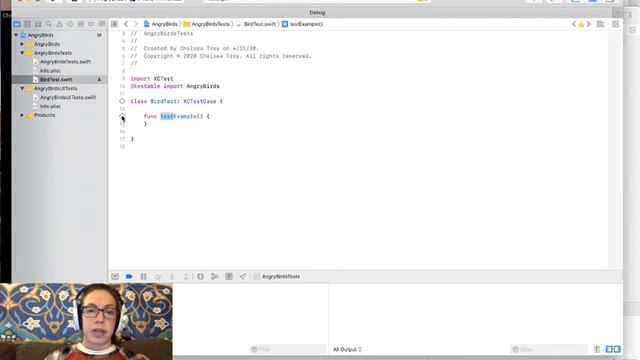Viewport: 640px width, 360px height.
Task: Jump to next issue arrow
Action: pos(589,24)
